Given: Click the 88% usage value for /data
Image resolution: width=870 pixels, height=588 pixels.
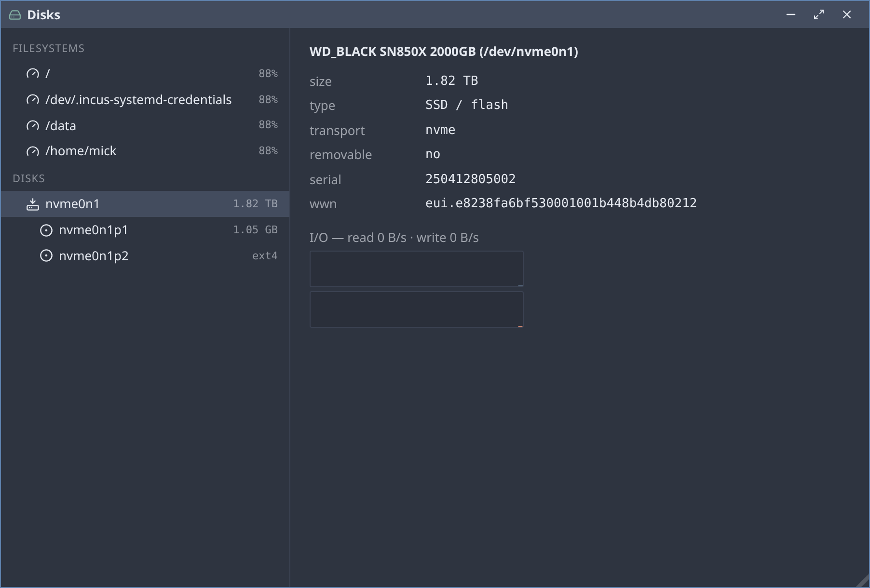Looking at the screenshot, I should (268, 125).
